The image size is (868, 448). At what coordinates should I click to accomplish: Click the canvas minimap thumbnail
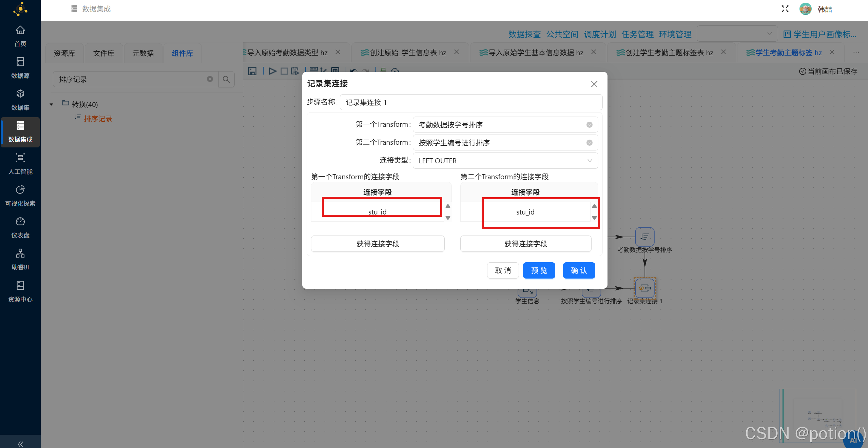(x=817, y=416)
